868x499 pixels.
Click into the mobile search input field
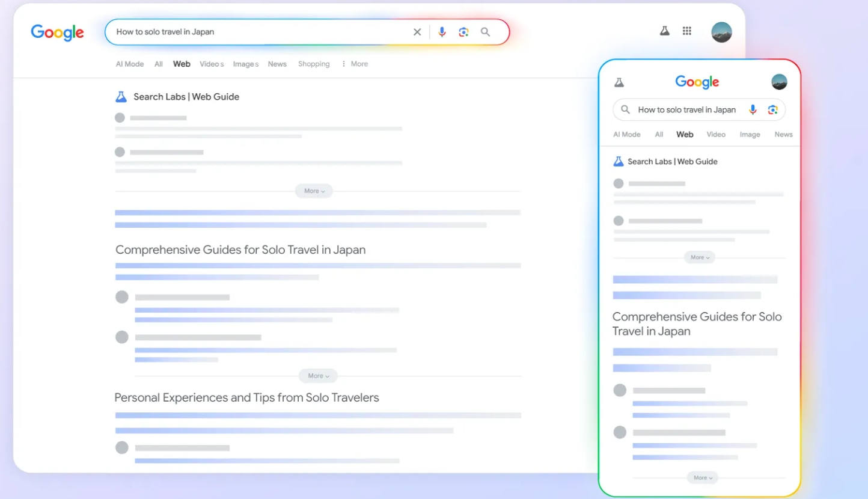click(686, 110)
